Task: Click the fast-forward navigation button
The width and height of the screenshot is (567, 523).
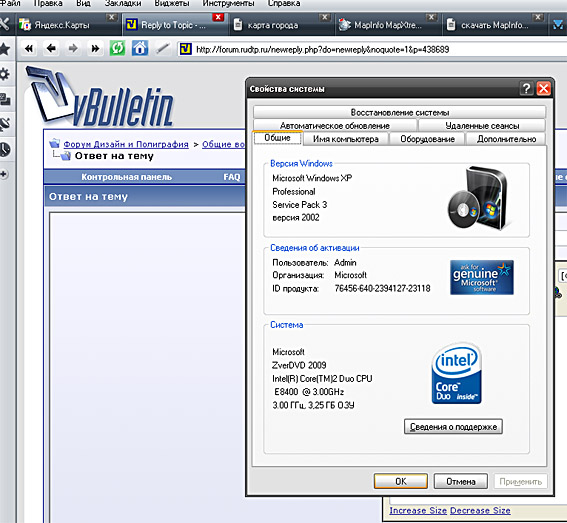Action: (x=95, y=48)
